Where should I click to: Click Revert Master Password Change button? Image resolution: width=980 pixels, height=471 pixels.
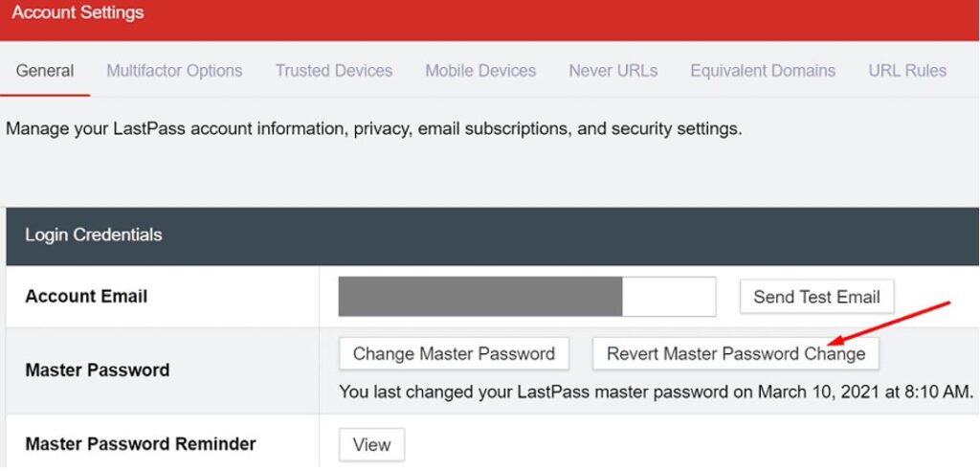[736, 354]
